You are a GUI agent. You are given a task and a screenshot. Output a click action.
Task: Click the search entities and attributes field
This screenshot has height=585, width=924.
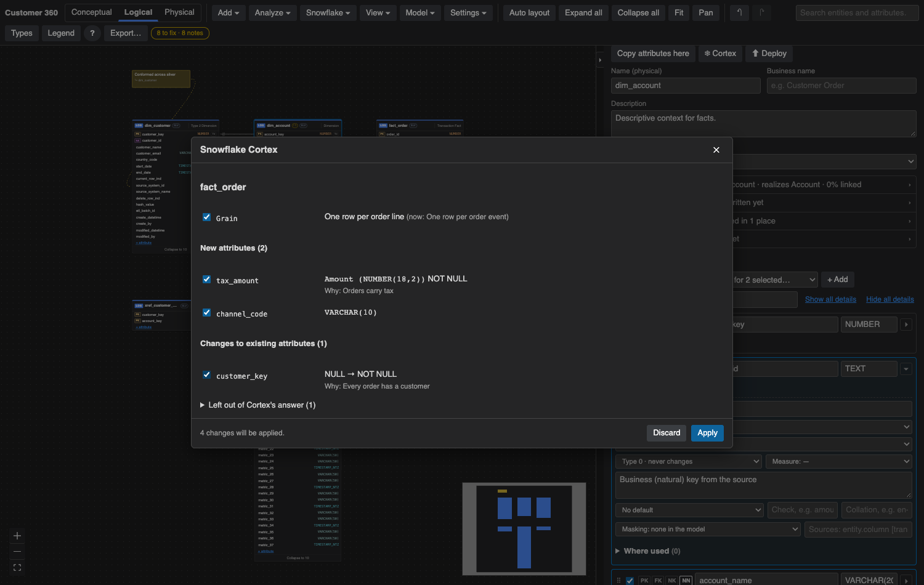[857, 12]
